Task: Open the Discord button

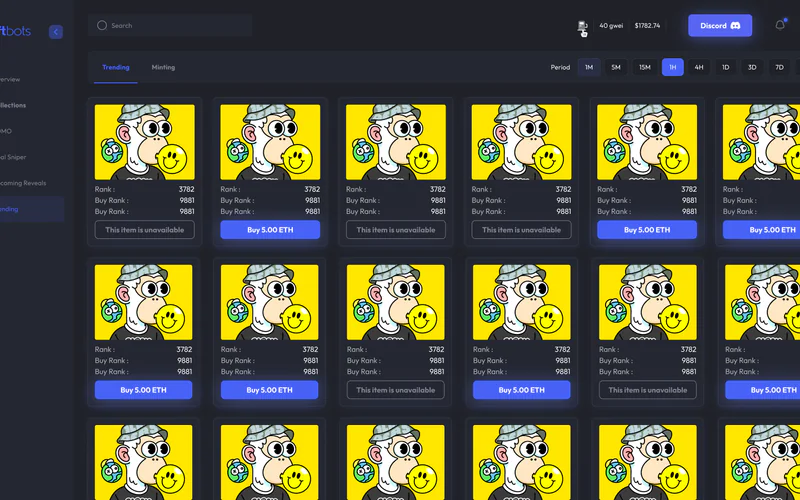Action: pyautogui.click(x=720, y=26)
